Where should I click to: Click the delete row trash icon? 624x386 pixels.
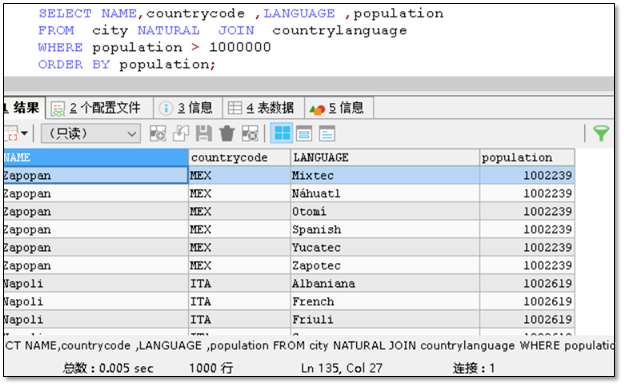[x=227, y=133]
